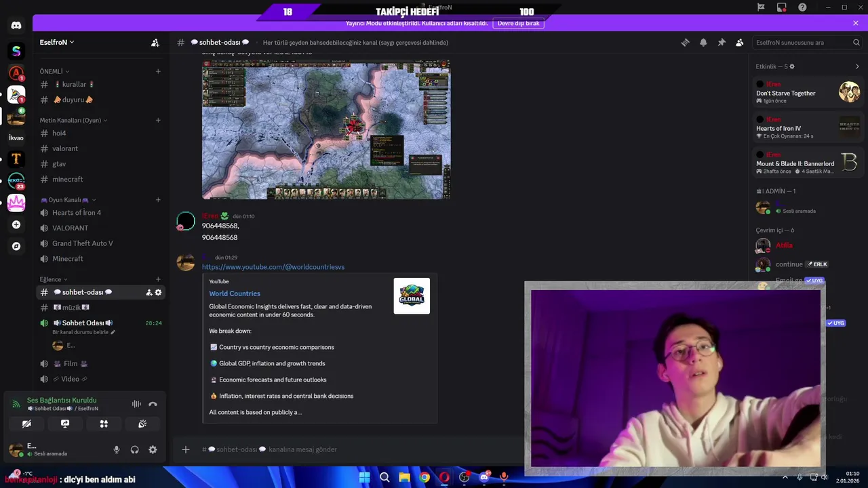Open inbox icon in title bar
This screenshot has width=868, height=488.
(x=782, y=7)
